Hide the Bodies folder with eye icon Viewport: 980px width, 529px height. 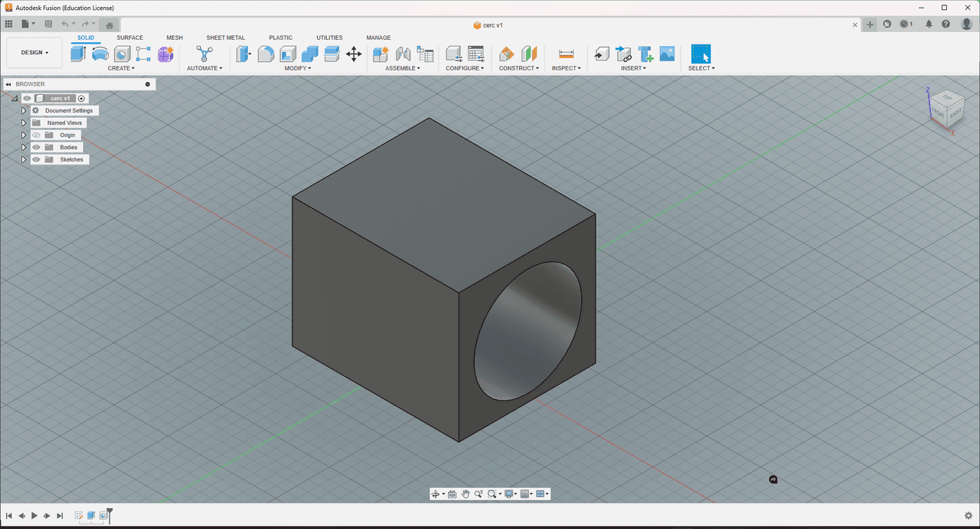click(36, 147)
